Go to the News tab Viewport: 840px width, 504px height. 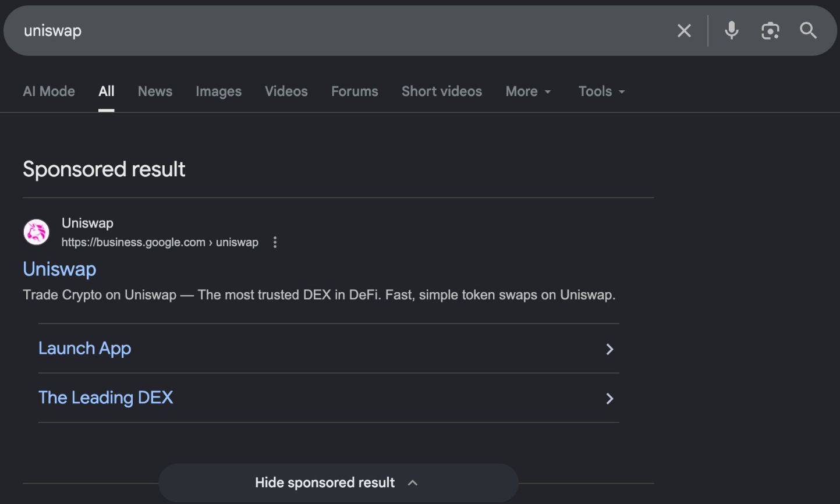[x=155, y=91]
